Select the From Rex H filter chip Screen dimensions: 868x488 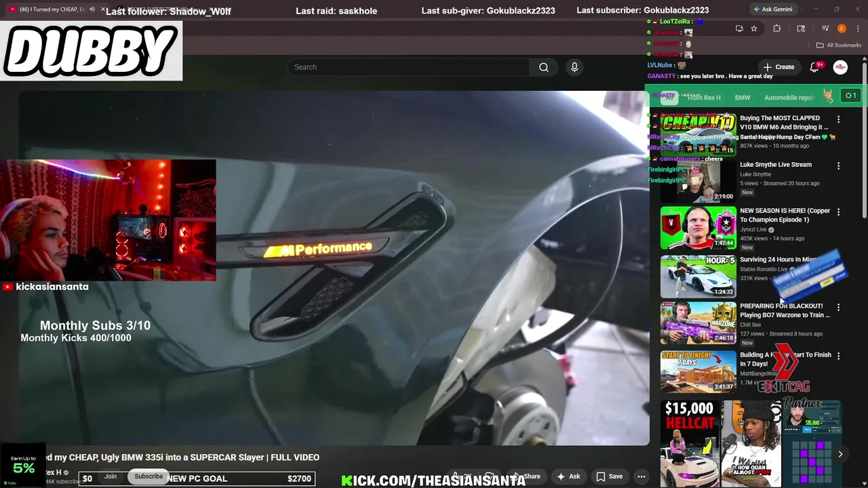point(704,98)
